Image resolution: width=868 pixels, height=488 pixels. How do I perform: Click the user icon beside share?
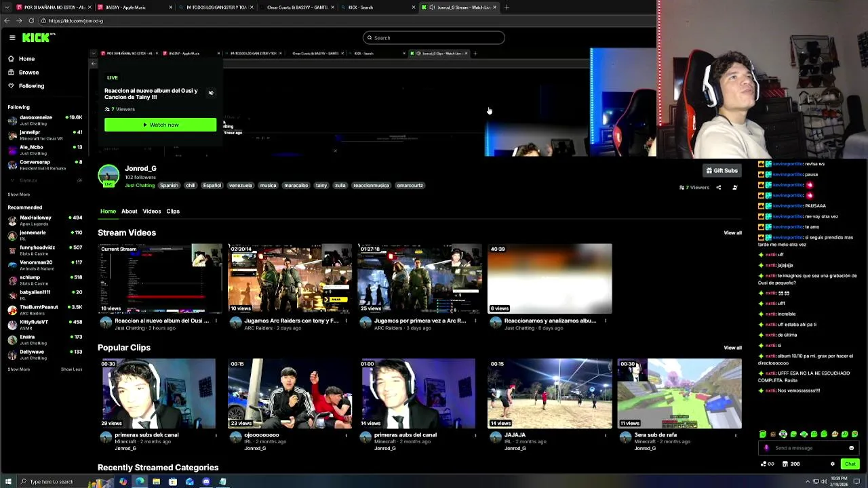click(735, 188)
